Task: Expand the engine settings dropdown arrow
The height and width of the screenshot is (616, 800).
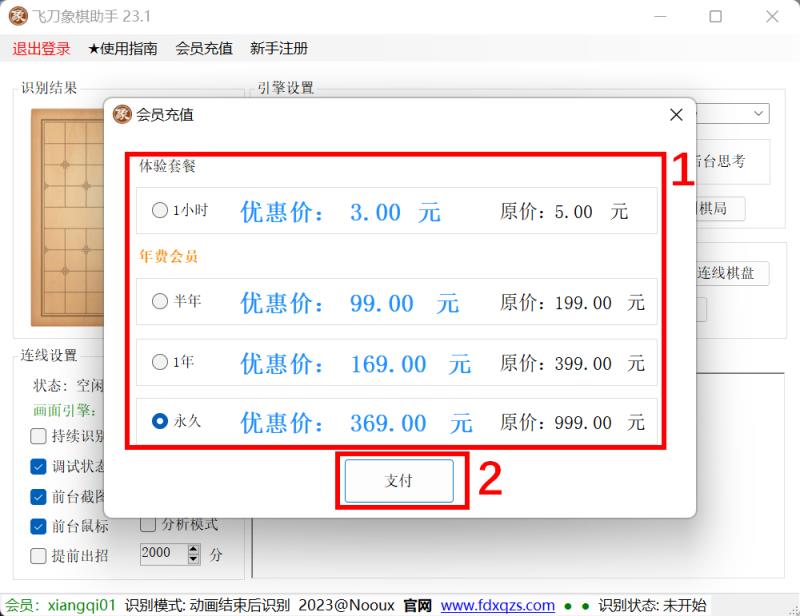Action: [758, 115]
